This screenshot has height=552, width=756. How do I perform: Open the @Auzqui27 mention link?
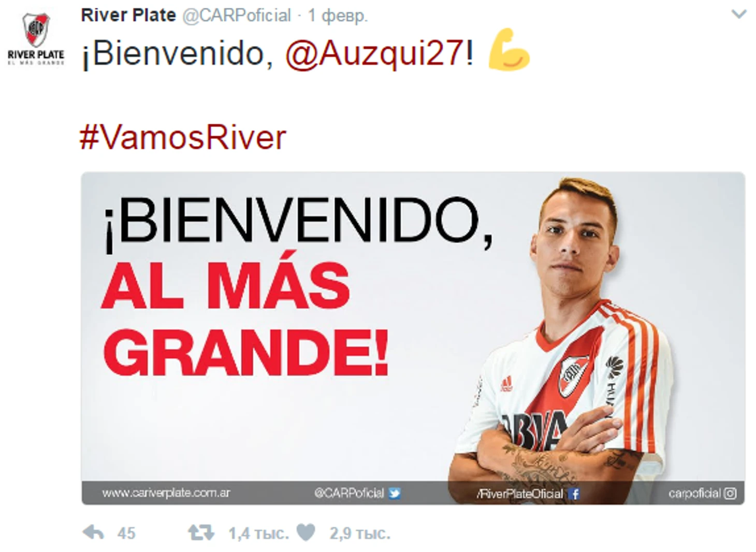coord(375,53)
